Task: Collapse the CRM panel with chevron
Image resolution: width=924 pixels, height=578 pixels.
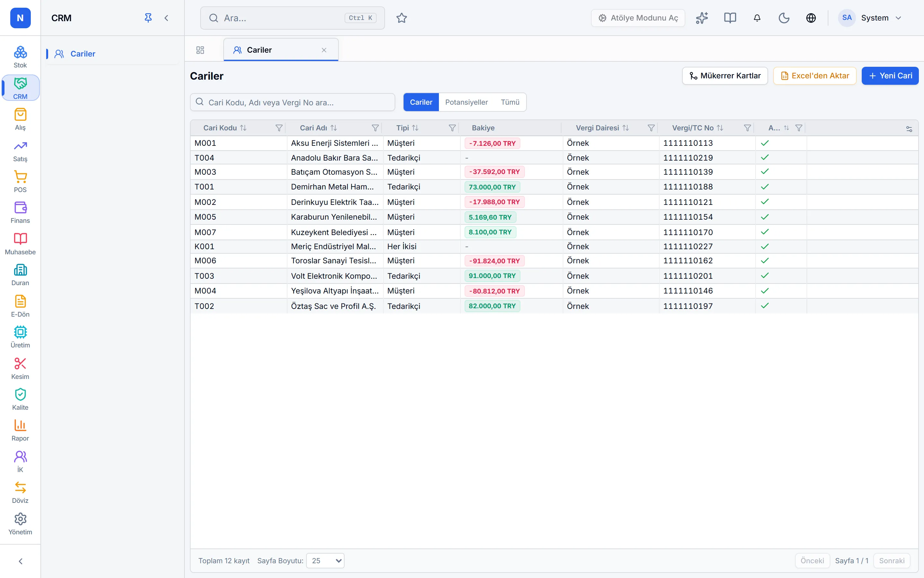Action: (167, 18)
